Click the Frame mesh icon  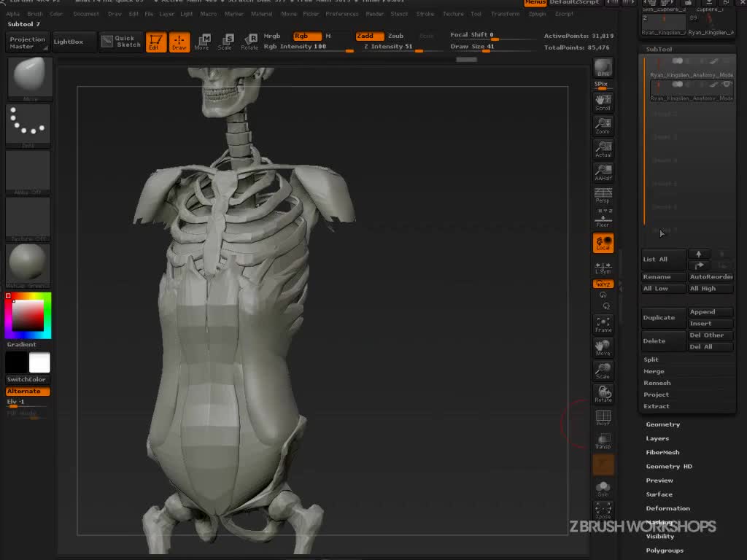pos(603,324)
